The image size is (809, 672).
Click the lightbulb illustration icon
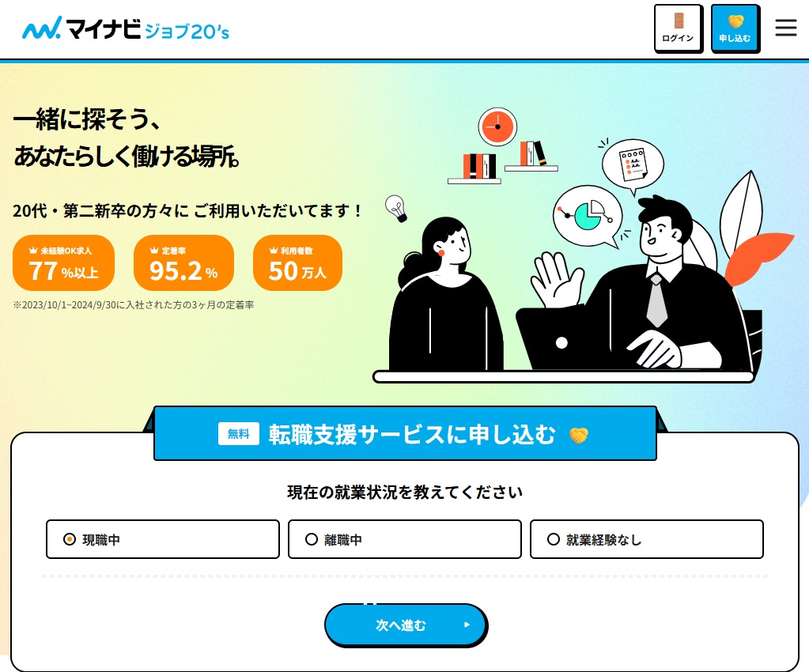[397, 209]
